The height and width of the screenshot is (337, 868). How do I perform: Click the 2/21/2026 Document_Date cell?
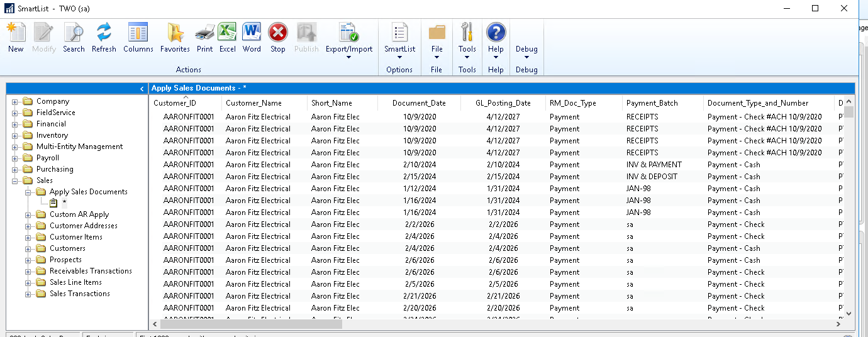click(x=419, y=296)
